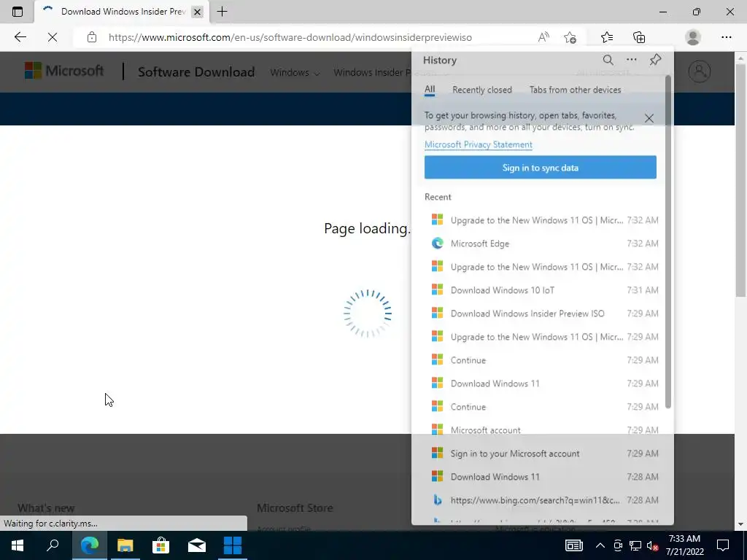
Task: Open the Favorites list icon
Action: pos(607,37)
